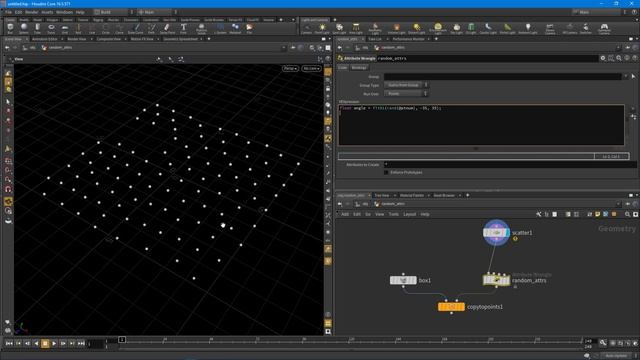This screenshot has height=360, width=640.
Task: Select the L-System shelf tool
Action: coord(220,29)
